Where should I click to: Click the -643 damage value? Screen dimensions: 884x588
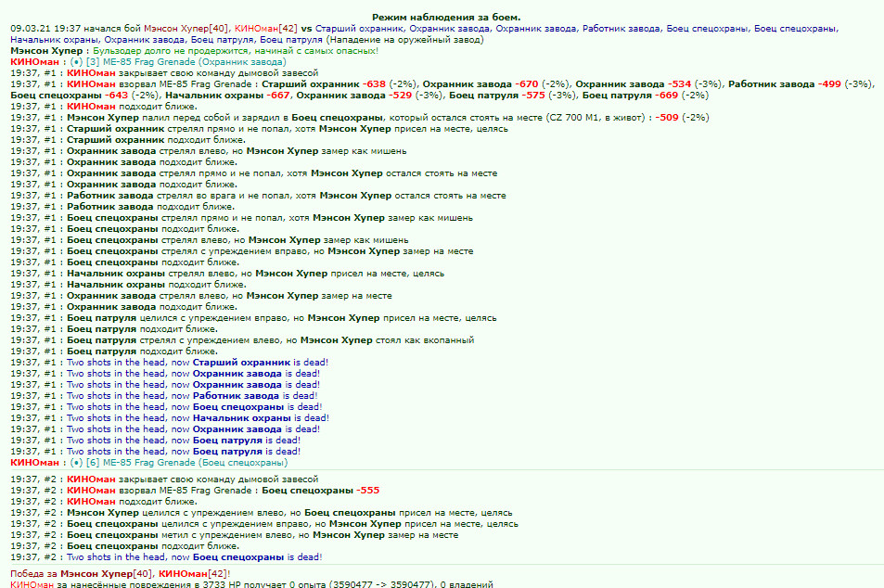click(x=116, y=96)
